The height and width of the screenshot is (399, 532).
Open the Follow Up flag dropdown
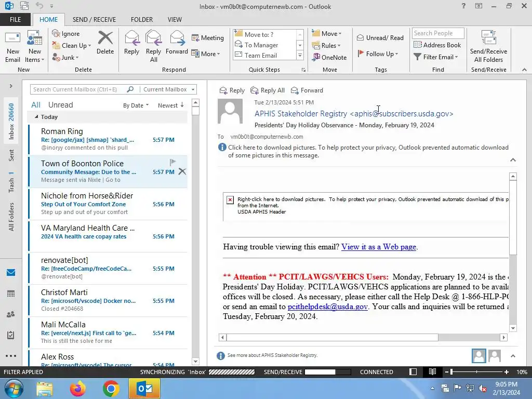coord(378,54)
